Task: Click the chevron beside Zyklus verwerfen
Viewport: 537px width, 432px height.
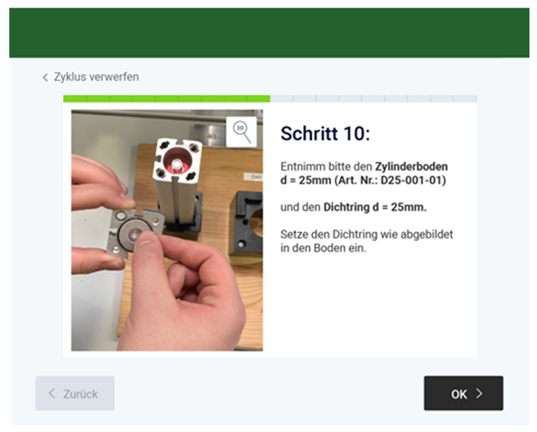Action: (45, 77)
